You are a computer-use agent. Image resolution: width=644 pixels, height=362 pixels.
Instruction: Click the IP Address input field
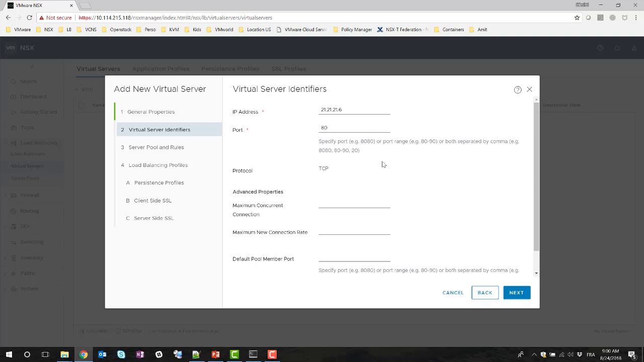tap(354, 110)
